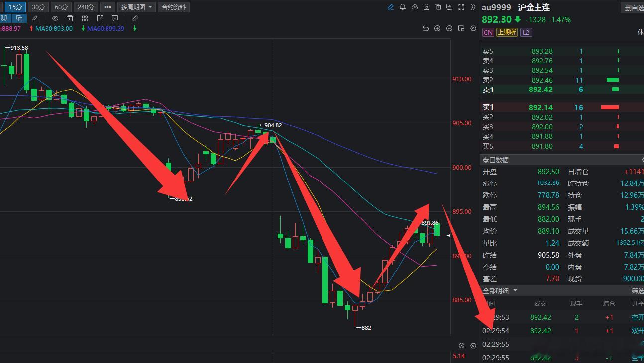Click the 904.82 price marker label
The image size is (644, 363).
[x=271, y=125]
